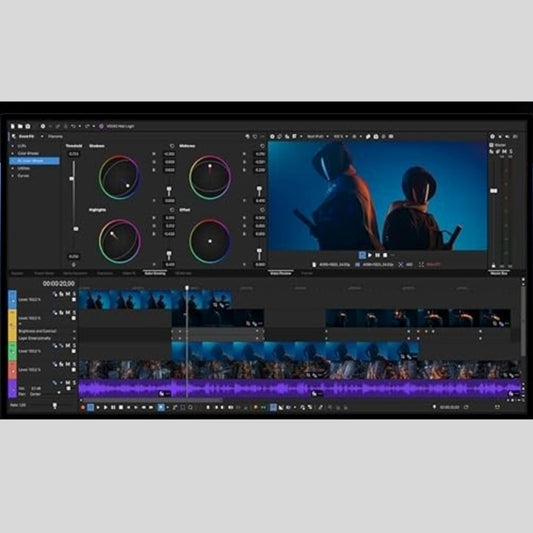Switch to the Trimmer tab

coord(307,273)
